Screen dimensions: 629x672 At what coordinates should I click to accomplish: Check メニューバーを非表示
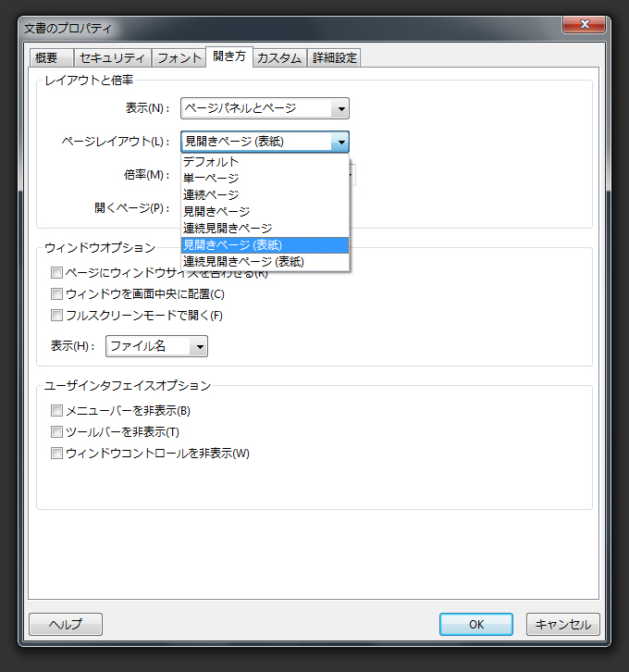click(x=56, y=411)
